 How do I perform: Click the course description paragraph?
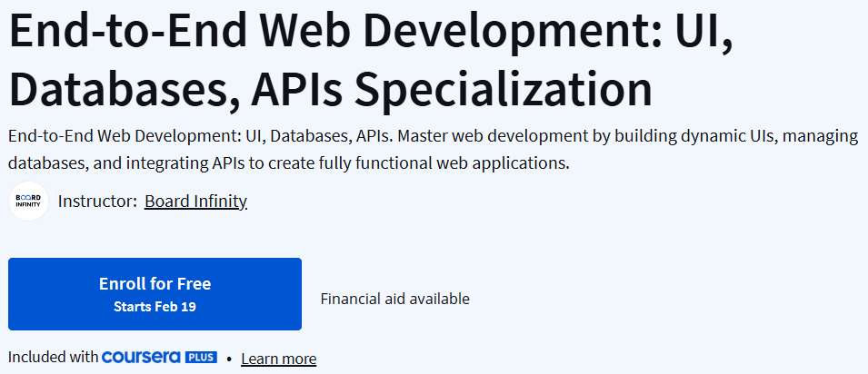click(x=433, y=150)
